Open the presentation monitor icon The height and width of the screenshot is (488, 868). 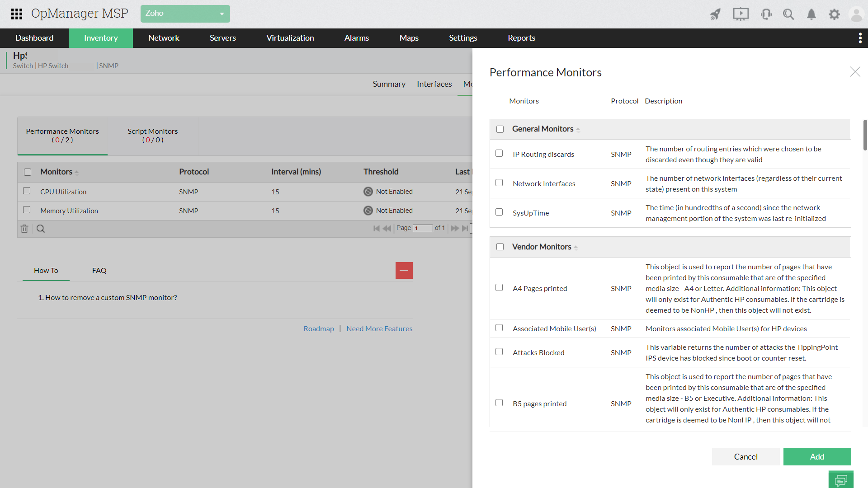tap(741, 14)
